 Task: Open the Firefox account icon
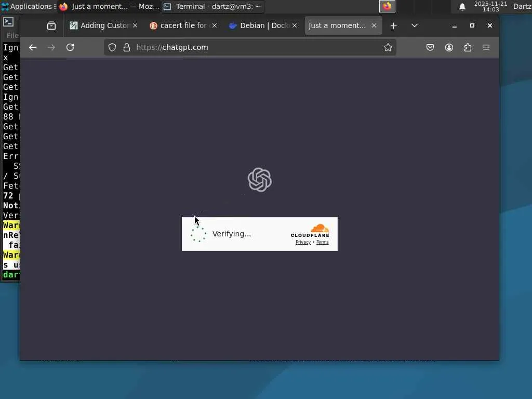[x=449, y=47]
